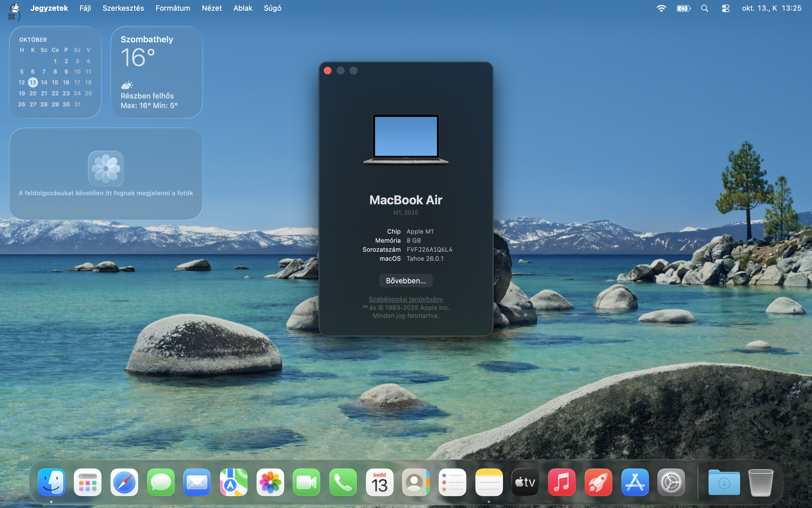Open Mail app in Dock
Screen dimensions: 812x508
(x=197, y=482)
